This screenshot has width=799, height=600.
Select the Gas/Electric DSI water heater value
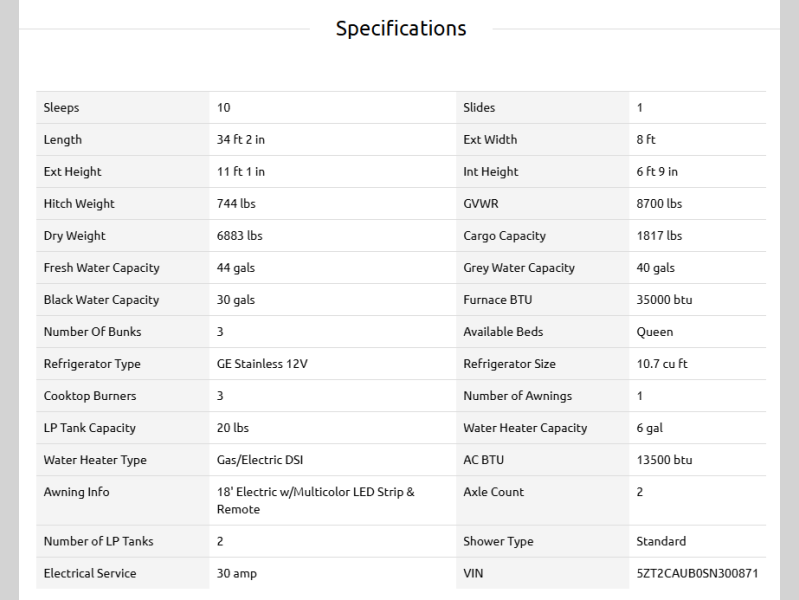coord(260,460)
